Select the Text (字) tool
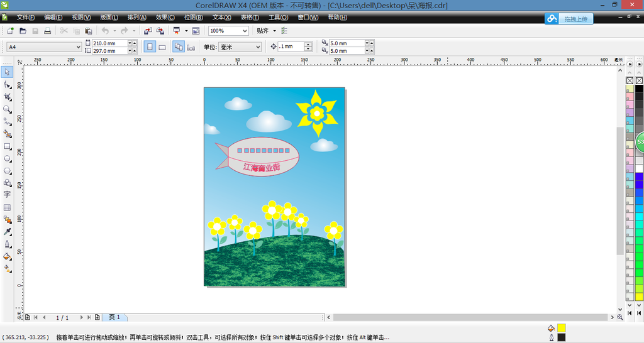 (7, 195)
